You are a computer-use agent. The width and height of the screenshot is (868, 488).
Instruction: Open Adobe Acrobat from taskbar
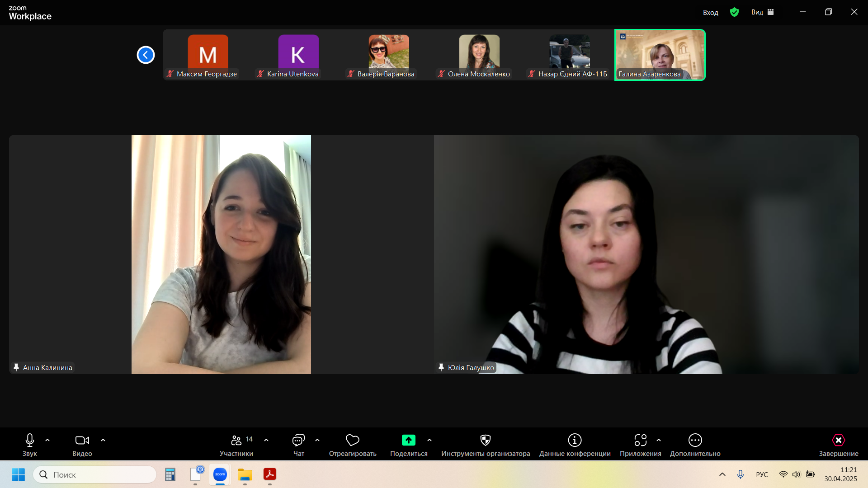click(270, 474)
